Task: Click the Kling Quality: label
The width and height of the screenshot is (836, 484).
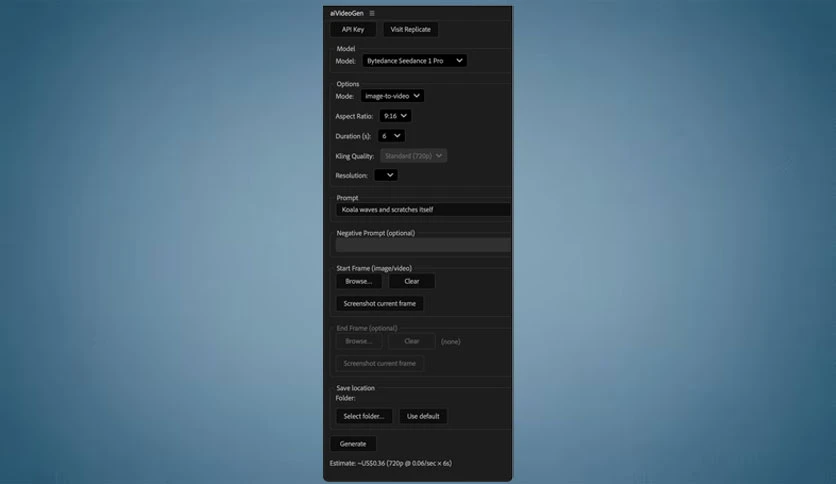Action: 355,156
